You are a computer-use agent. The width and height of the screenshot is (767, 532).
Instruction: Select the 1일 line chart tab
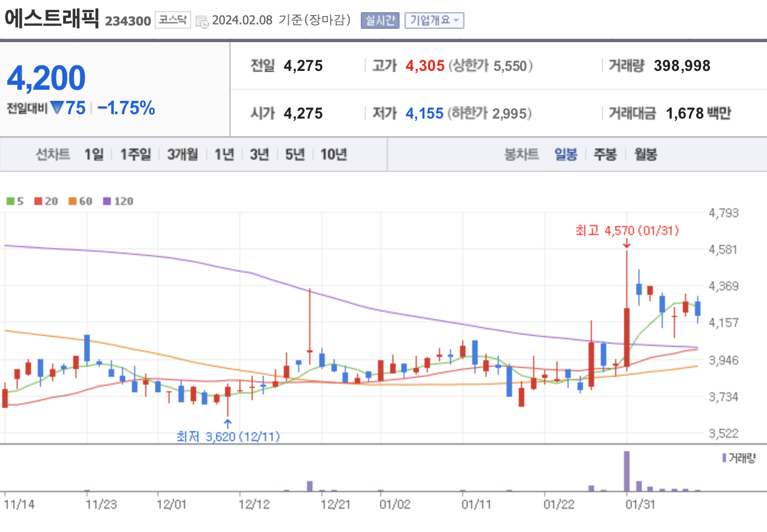click(x=94, y=154)
